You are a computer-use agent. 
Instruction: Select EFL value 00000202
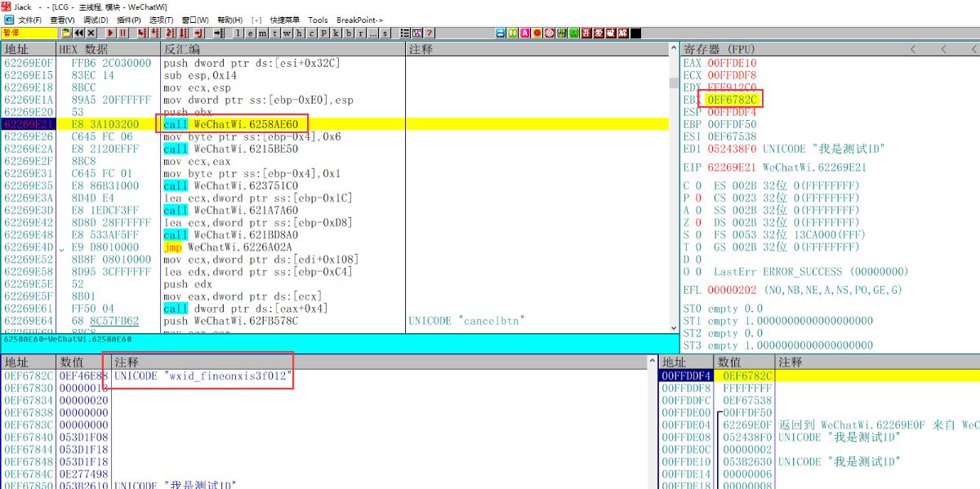(733, 290)
